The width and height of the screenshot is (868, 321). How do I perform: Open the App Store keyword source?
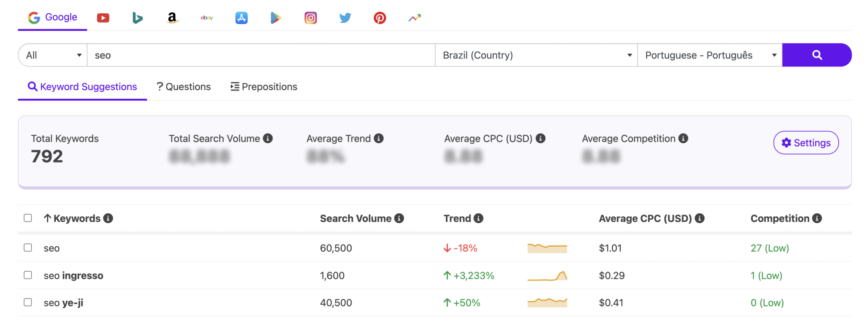click(241, 18)
